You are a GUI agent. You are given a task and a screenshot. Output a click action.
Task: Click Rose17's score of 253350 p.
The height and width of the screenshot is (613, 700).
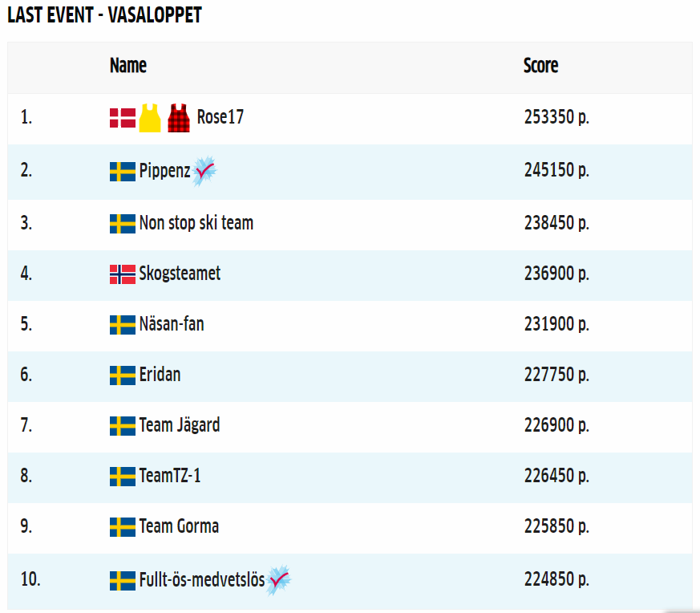click(x=556, y=117)
